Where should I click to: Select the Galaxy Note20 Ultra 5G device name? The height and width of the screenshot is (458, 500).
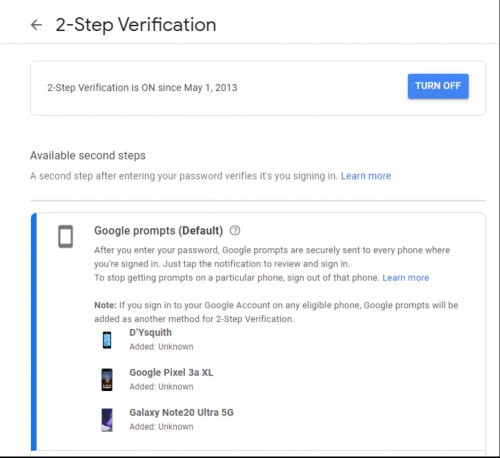click(181, 412)
